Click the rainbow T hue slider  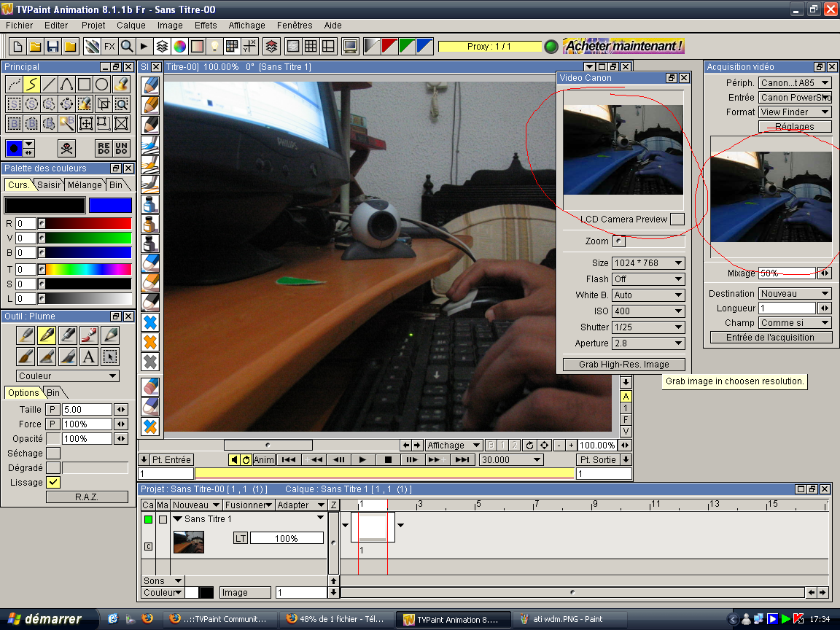(85, 269)
